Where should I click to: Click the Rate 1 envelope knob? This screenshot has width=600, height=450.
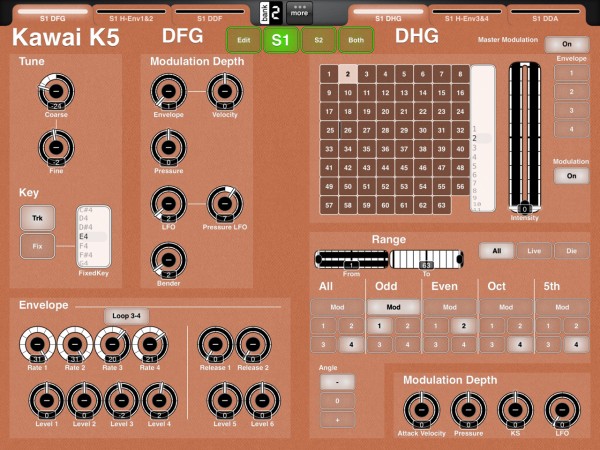[x=38, y=344]
